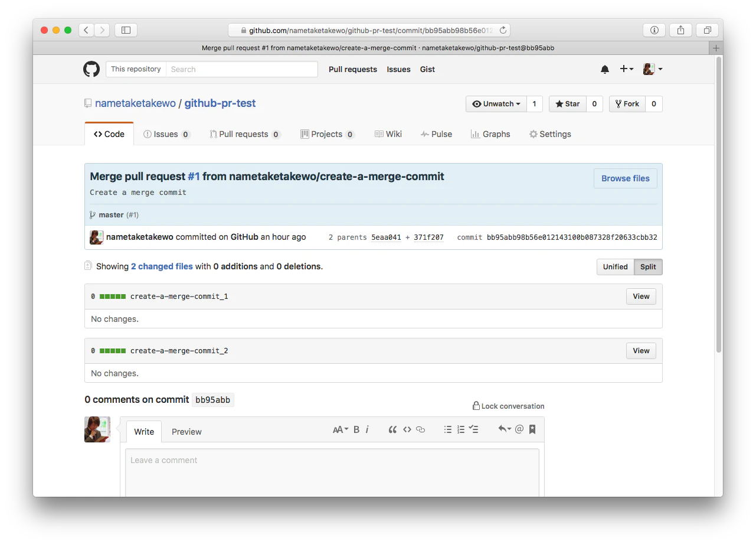Click the Safari forward arrow

pyautogui.click(x=102, y=30)
